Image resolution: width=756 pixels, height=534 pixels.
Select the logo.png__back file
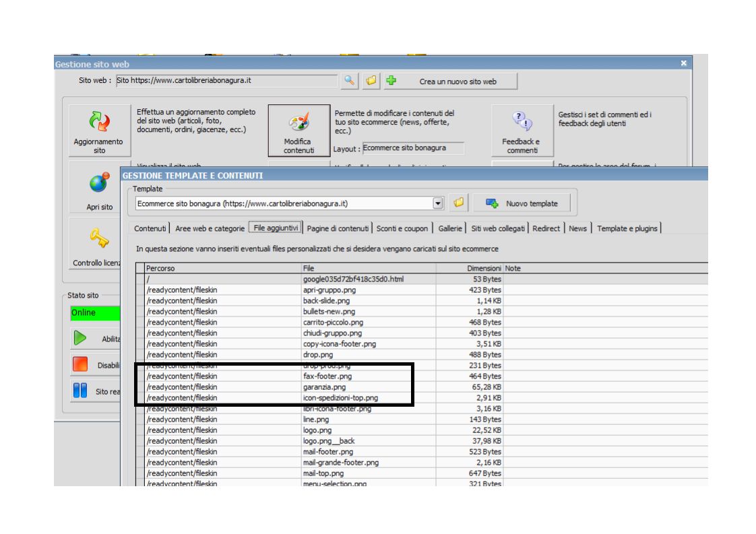(x=329, y=441)
